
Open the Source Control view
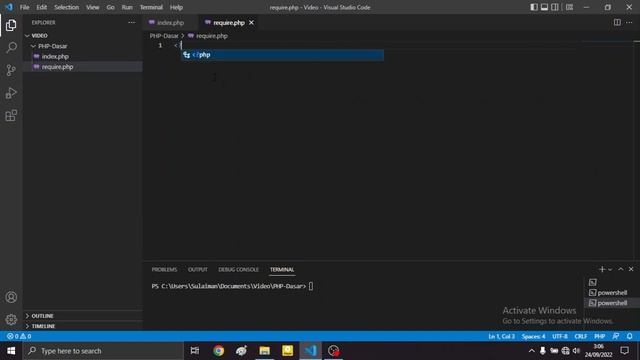pos(11,70)
